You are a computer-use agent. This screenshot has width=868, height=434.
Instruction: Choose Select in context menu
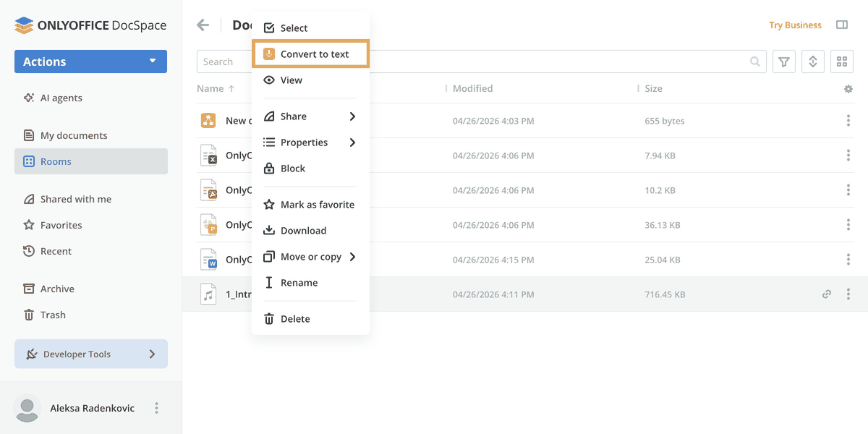(311, 27)
